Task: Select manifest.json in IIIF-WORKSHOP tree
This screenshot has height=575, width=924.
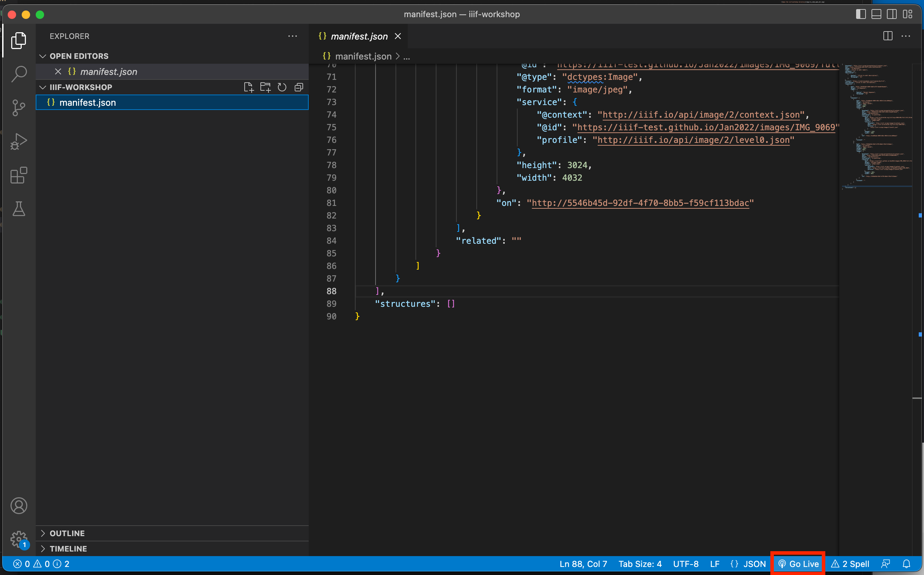Action: [x=172, y=103]
